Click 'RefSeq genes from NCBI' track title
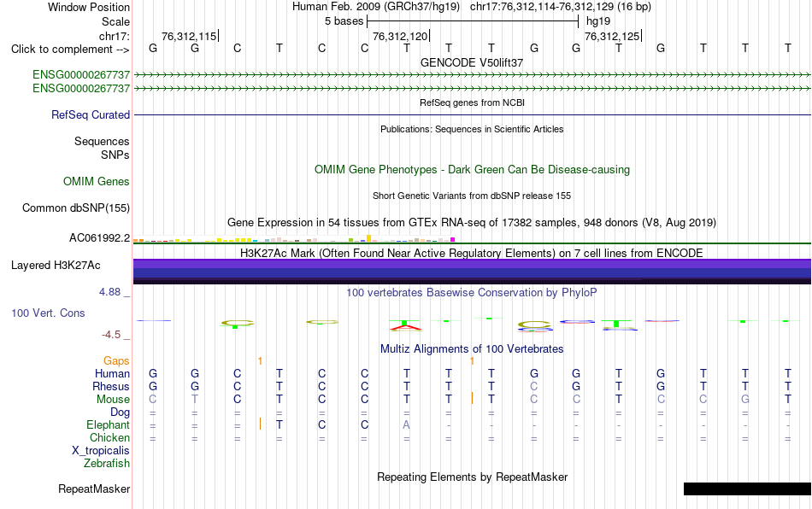Screen dimensions: 812x509 [472, 102]
